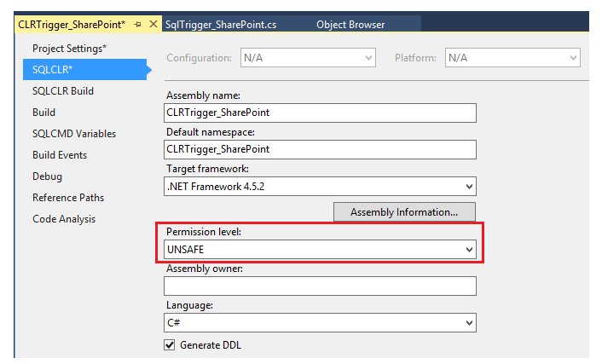Open the Project Settings page
Screen dimensions: 602x364
click(x=69, y=49)
